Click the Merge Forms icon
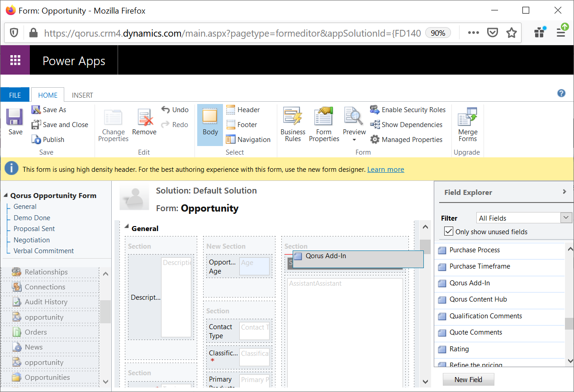Screen dimensions: 574x392 click(467, 118)
